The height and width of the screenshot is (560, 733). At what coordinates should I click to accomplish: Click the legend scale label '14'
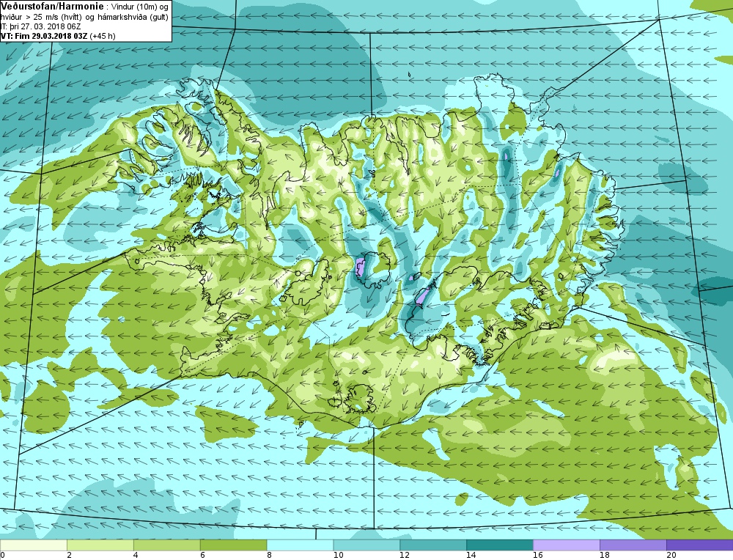[471, 556]
